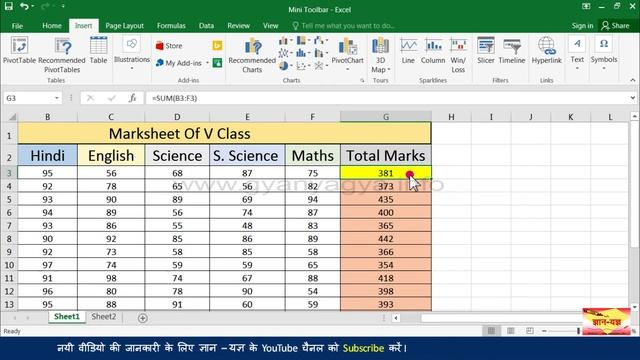Screen dimensions: 640x360
Task: Switch to Page Break Preview in status bar
Action: pos(529,331)
